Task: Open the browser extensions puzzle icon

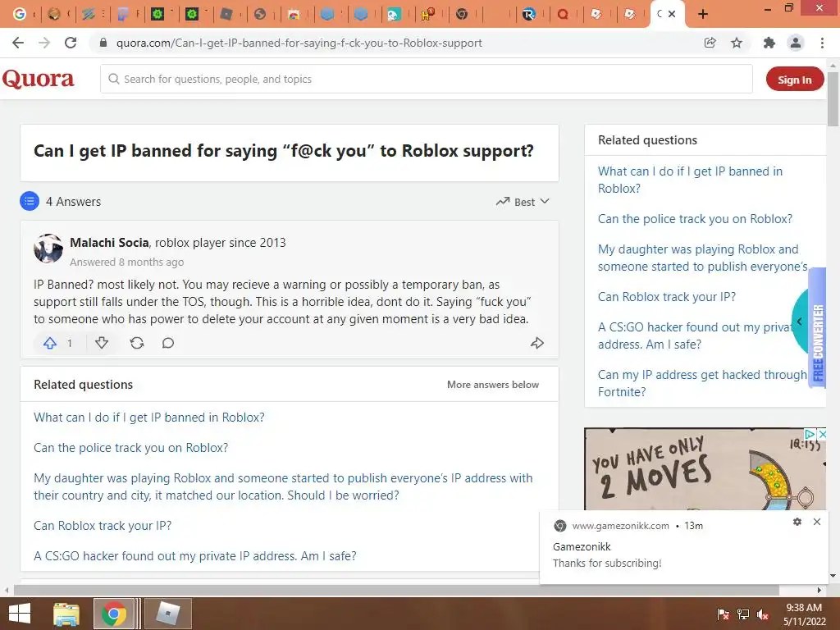Action: [x=769, y=43]
